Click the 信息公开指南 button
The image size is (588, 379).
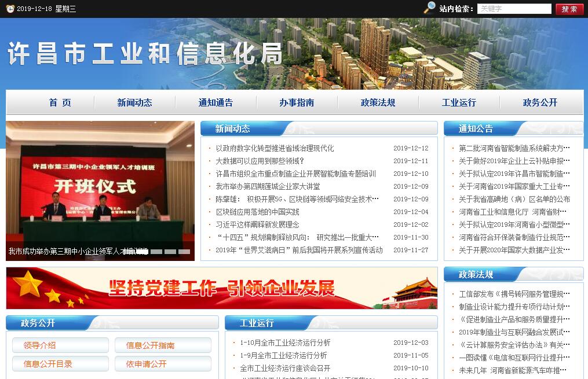[x=163, y=345]
